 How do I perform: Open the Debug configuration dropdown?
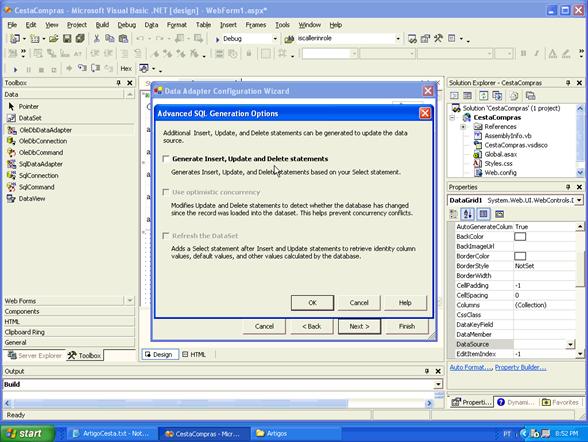[275, 39]
